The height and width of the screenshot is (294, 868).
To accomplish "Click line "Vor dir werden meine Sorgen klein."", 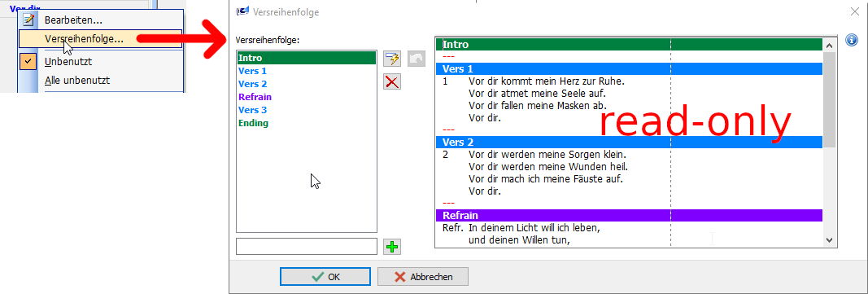I will point(547,155).
